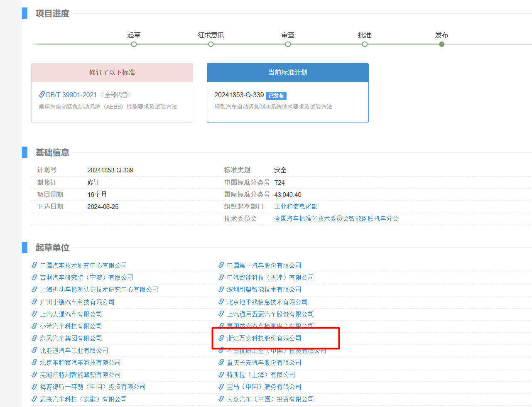Click chain icon before 蔚来汽车科技（安徽）有限公司
This screenshot has width=532, height=407.
click(34, 399)
